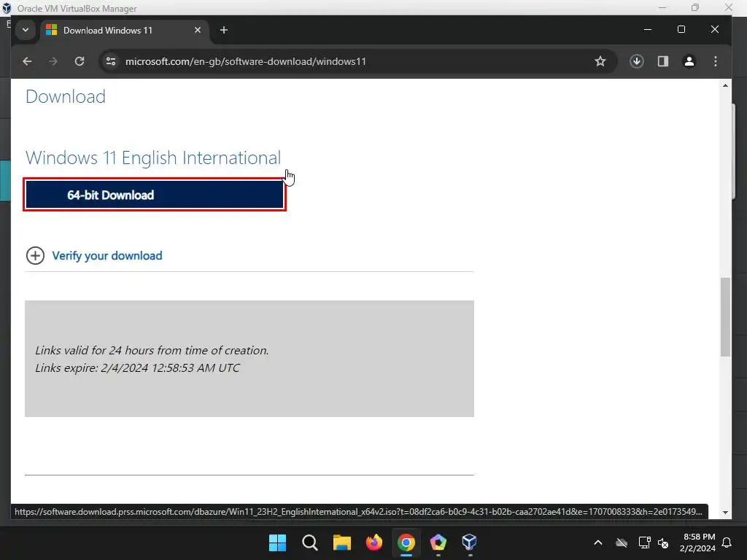The image size is (747, 560).
Task: Click Windows 11 English International heading
Action: pos(153,157)
